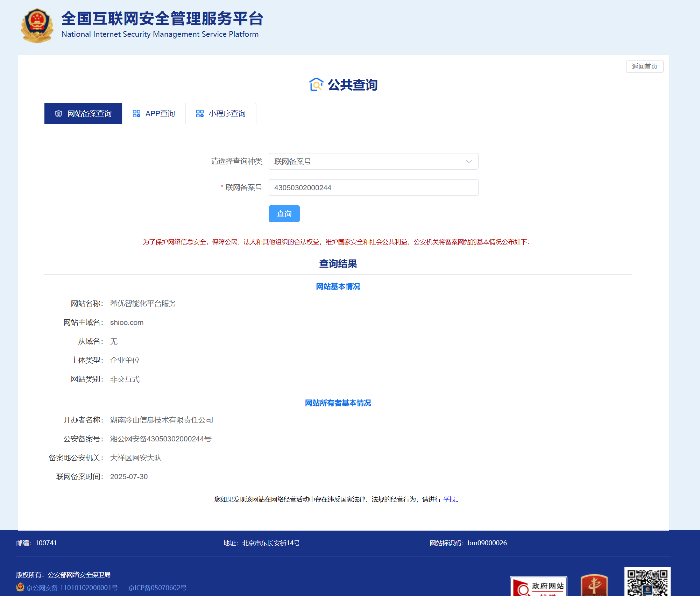Click the 返回首页 button

point(644,66)
